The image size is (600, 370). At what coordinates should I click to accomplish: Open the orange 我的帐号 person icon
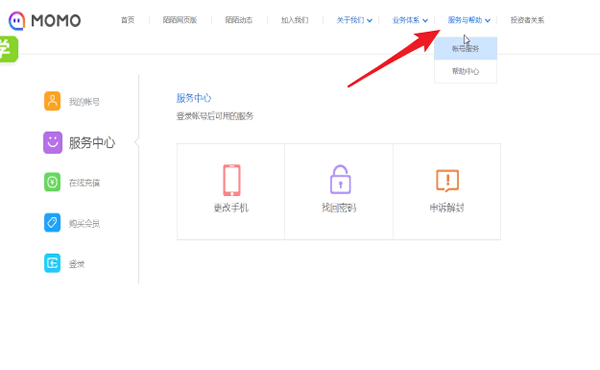(52, 101)
